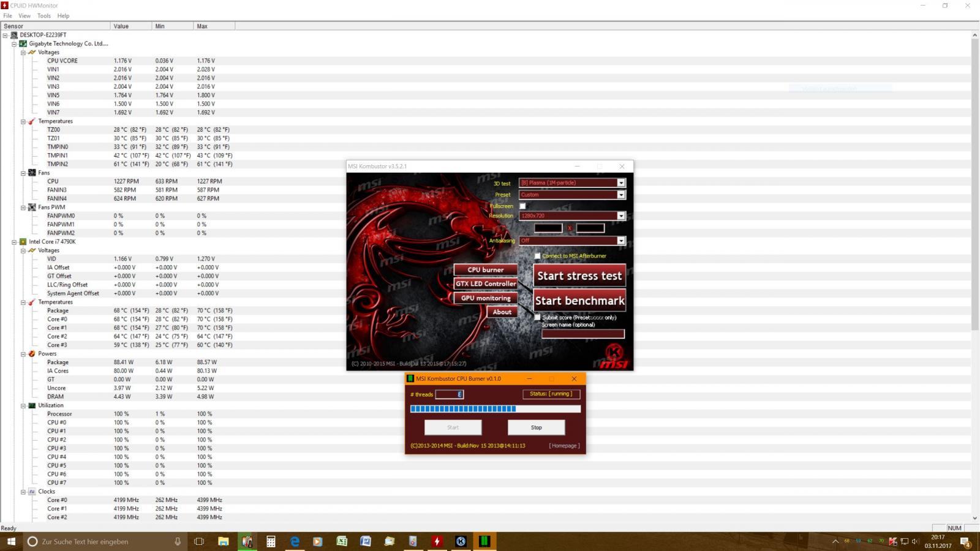Open Excel from the taskbar

[342, 542]
